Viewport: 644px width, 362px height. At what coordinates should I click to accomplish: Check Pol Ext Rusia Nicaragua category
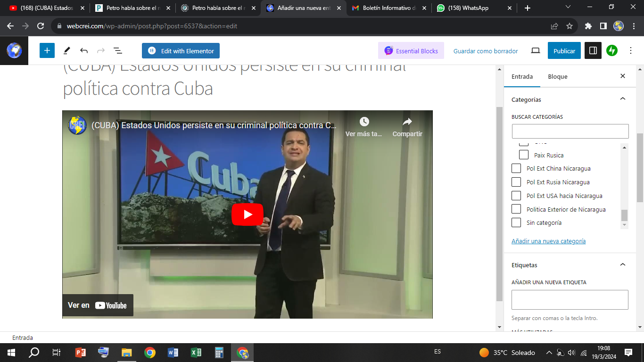point(516,182)
